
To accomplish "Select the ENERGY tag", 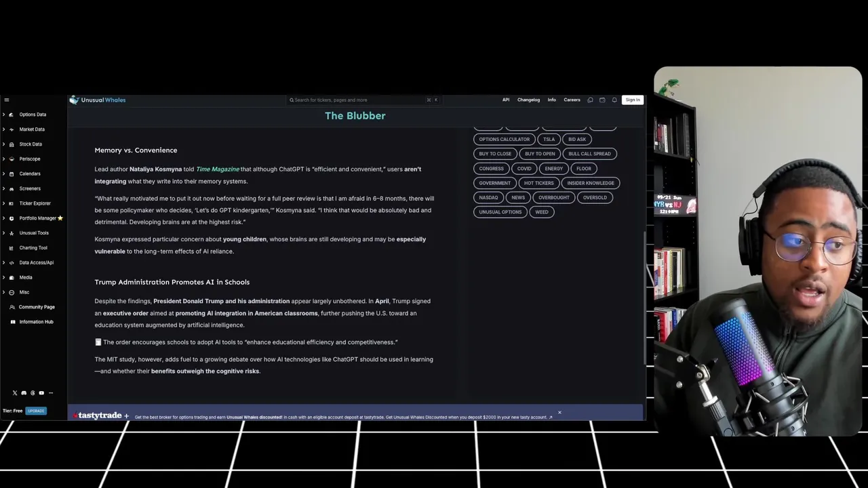I will 554,168.
